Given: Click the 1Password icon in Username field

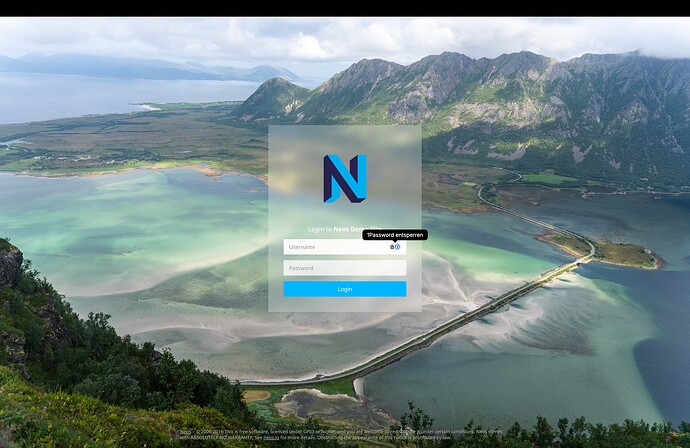Looking at the screenshot, I should 398,247.
